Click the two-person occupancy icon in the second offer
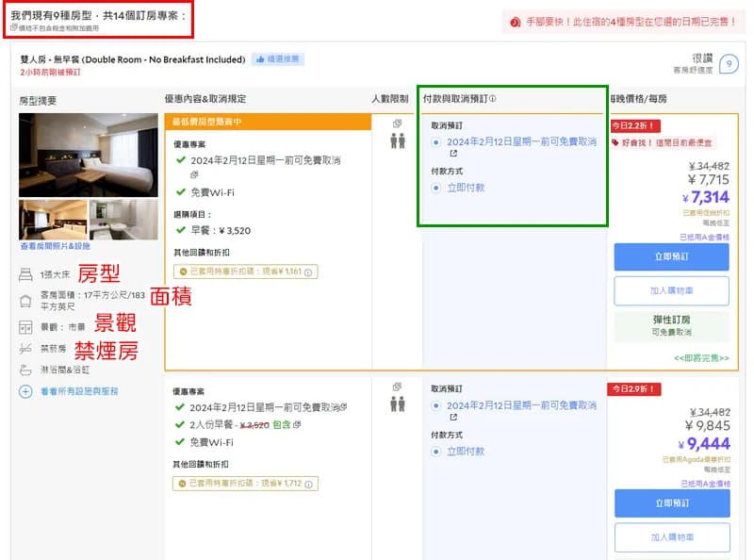 (x=398, y=404)
